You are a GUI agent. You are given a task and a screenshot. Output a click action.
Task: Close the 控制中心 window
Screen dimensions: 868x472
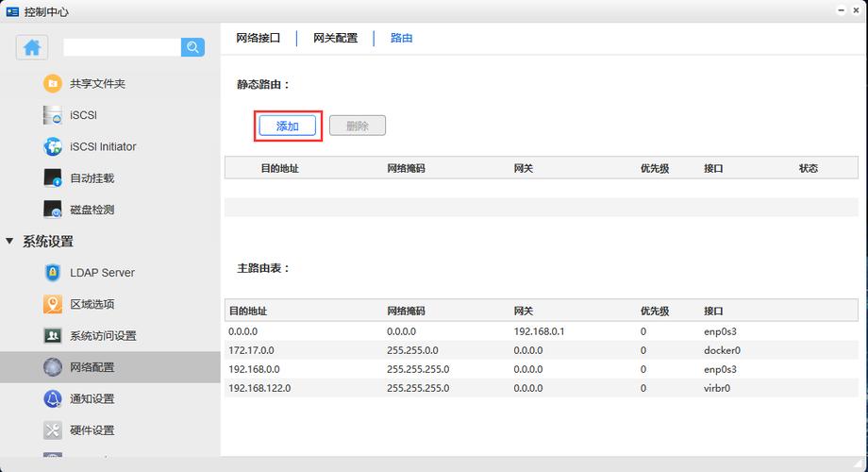pyautogui.click(x=857, y=10)
